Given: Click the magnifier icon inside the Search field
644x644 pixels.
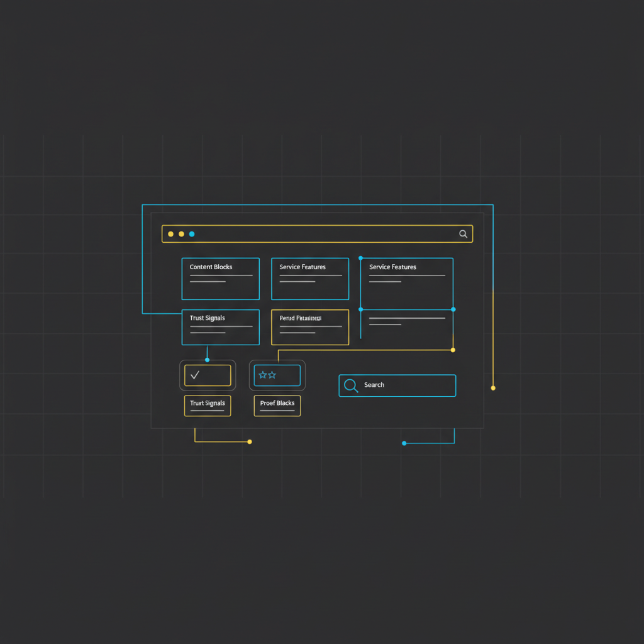Looking at the screenshot, I should 351,386.
